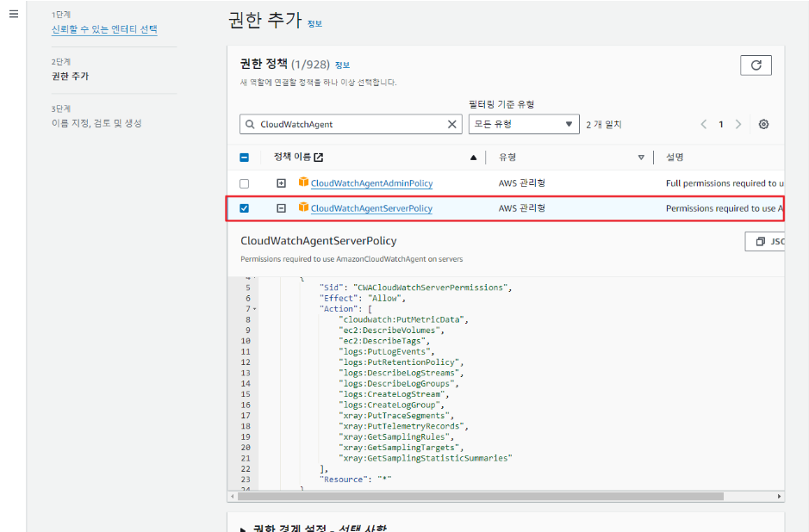Uncheck the CloudWatchAgentServerPolicy checkbox
This screenshot has width=809, height=532.
coord(245,208)
